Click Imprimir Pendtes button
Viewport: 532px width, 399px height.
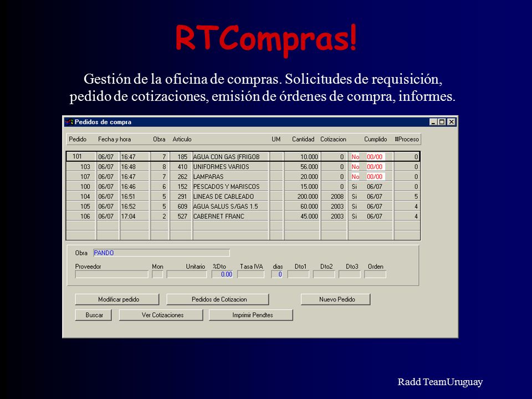[x=251, y=315]
